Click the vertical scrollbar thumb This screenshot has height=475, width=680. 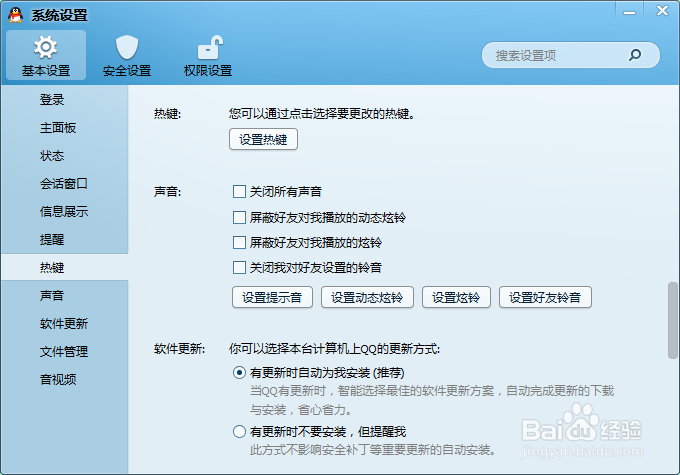pyautogui.click(x=673, y=320)
